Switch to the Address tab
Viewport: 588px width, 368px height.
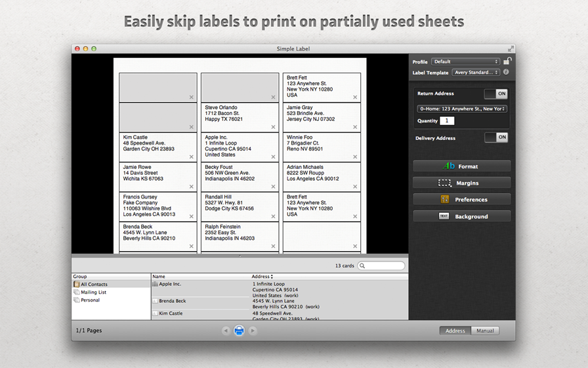455,331
